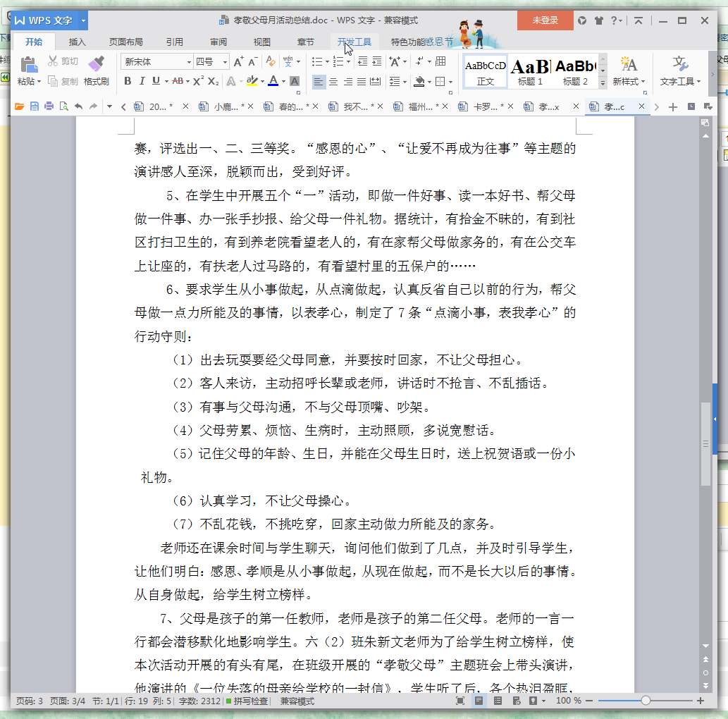Expand the styles gallery

click(603, 83)
